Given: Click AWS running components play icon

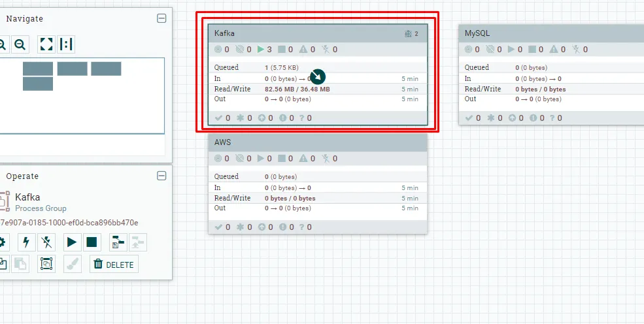Looking at the screenshot, I should click(x=261, y=158).
